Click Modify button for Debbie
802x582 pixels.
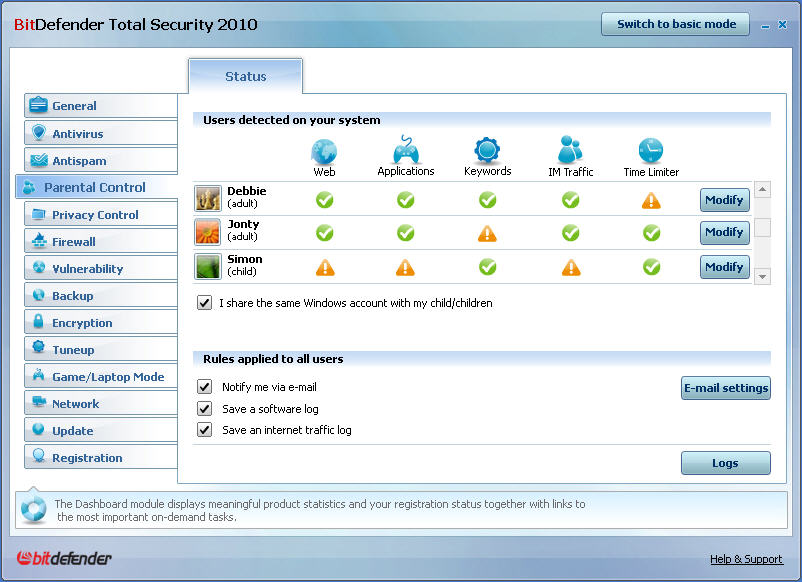pos(724,199)
